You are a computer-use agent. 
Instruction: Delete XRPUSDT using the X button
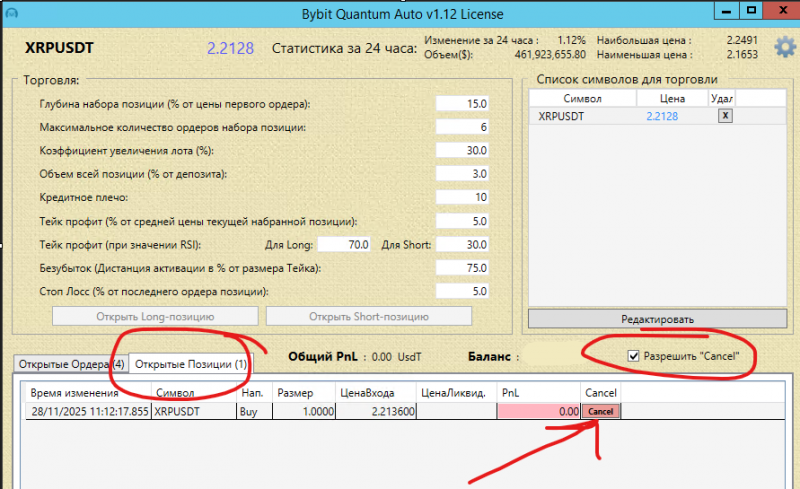click(x=725, y=116)
